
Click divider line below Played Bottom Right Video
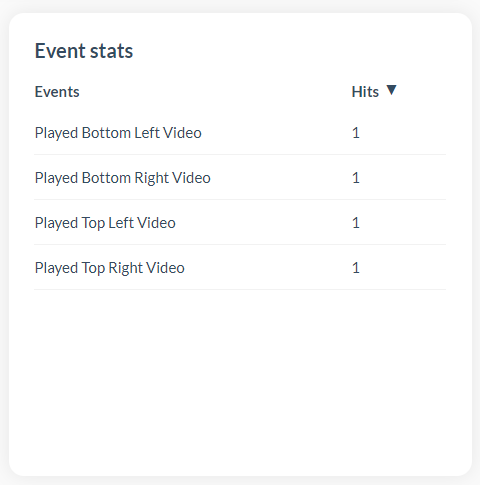pyautogui.click(x=240, y=200)
